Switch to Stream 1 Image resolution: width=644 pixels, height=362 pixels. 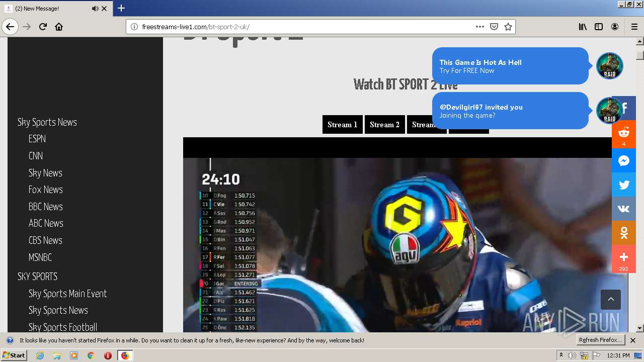(x=343, y=125)
